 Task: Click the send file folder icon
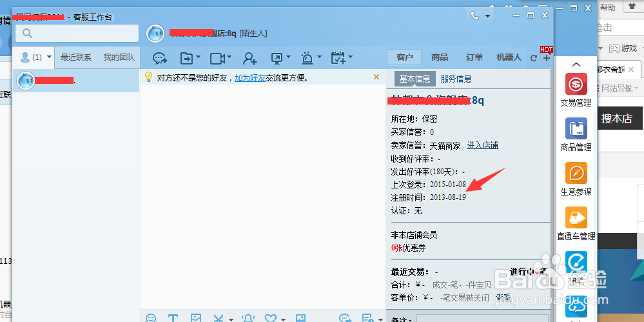pyautogui.click(x=187, y=58)
